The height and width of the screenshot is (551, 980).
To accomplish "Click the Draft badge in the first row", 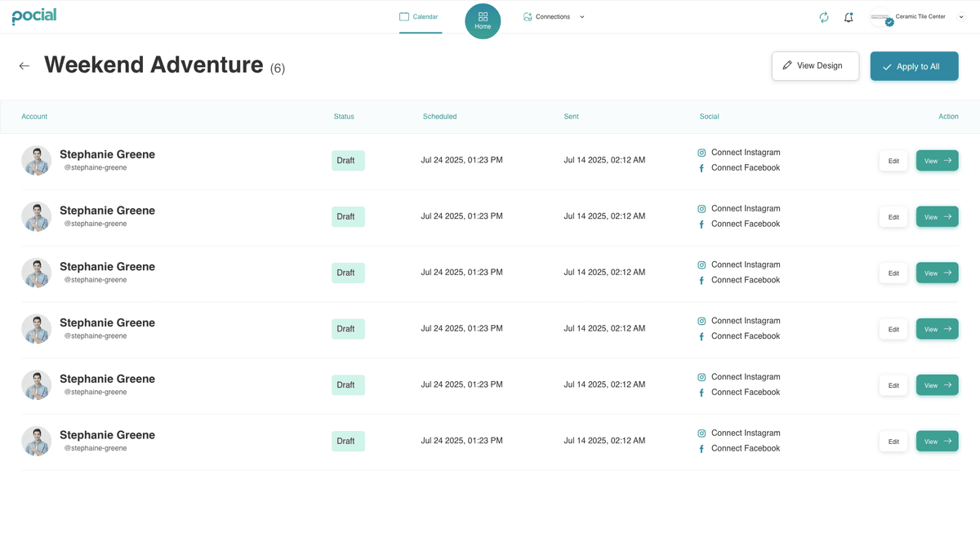I will point(348,161).
